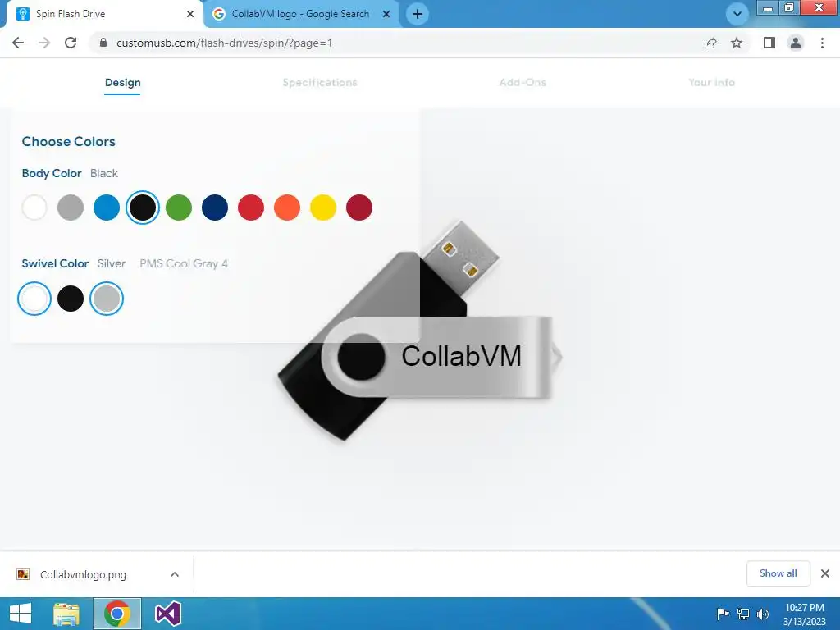Choose the dark crimson body color
The height and width of the screenshot is (630, 840).
click(359, 208)
